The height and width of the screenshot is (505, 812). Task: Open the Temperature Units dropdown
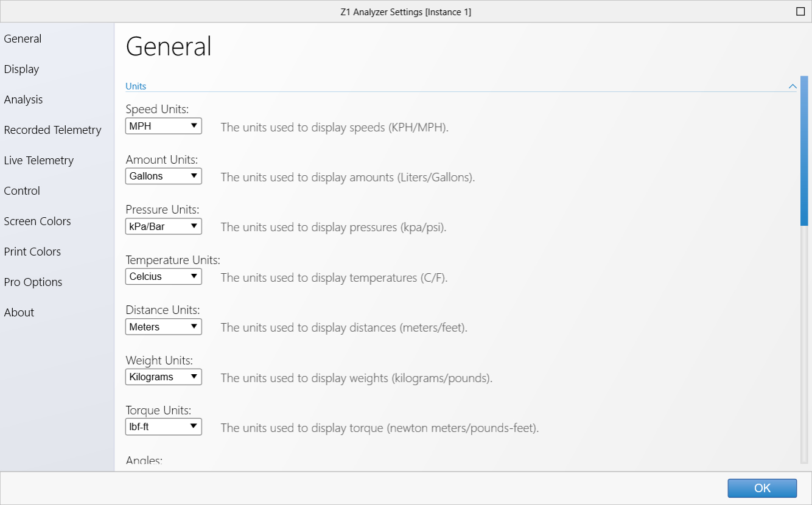pyautogui.click(x=164, y=277)
